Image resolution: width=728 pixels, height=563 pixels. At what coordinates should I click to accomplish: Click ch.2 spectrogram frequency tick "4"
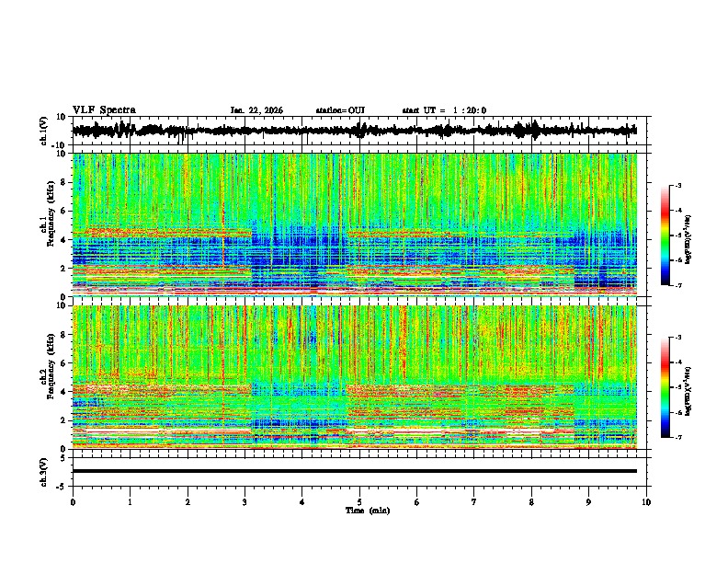[x=63, y=392]
